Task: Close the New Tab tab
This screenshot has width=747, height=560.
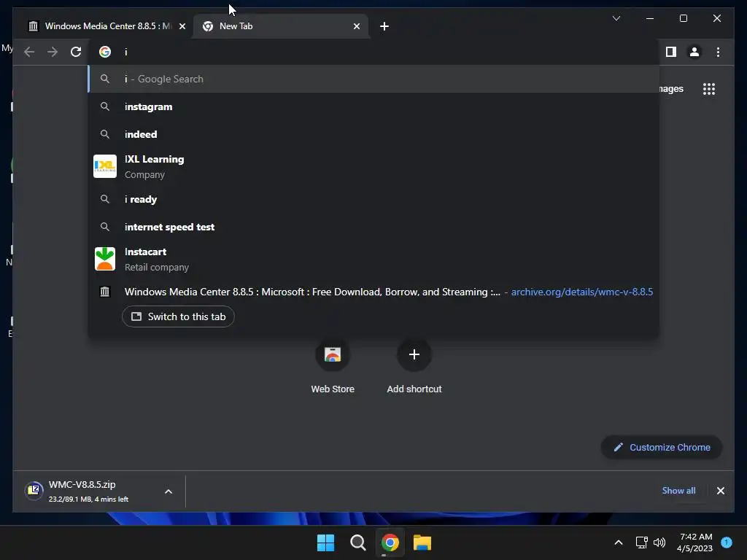Action: [356, 26]
